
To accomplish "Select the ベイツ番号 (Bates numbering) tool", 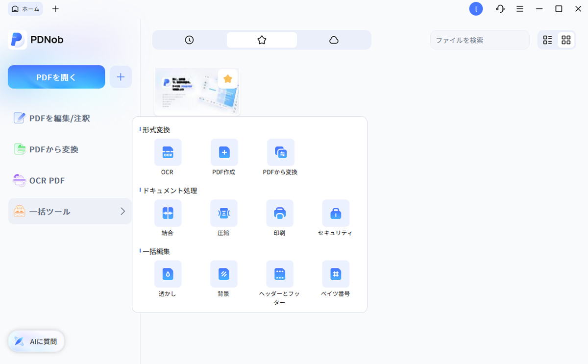I will (336, 274).
